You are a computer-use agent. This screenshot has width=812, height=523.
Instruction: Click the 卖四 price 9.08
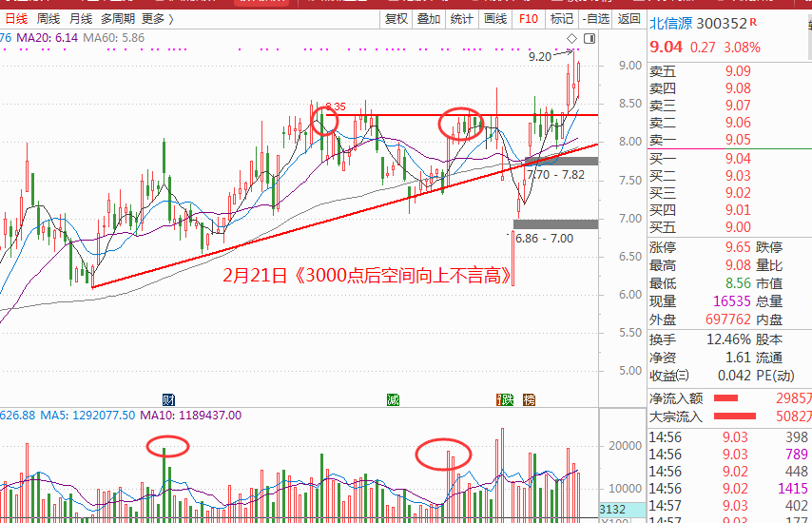pos(738,88)
